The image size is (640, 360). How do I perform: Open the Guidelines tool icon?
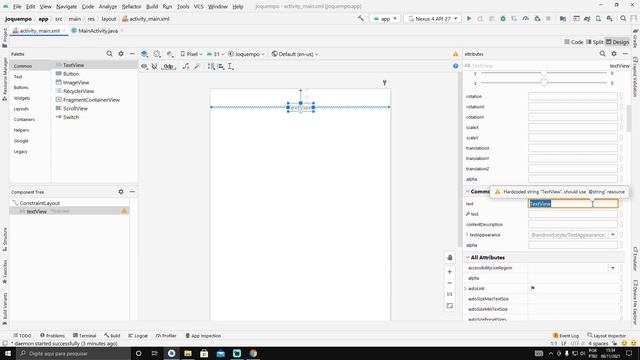(x=231, y=66)
